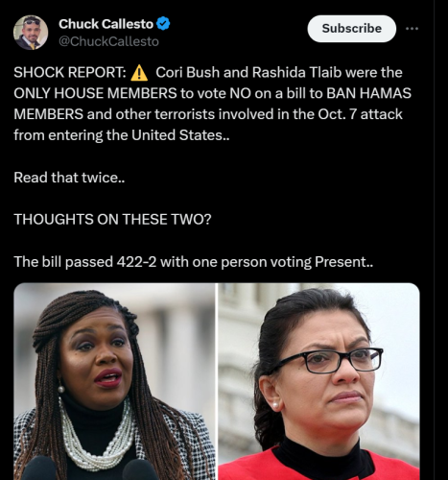Visit the @ChuckCallesto handle link
Viewport: 448px width, 480px height.
click(x=108, y=41)
